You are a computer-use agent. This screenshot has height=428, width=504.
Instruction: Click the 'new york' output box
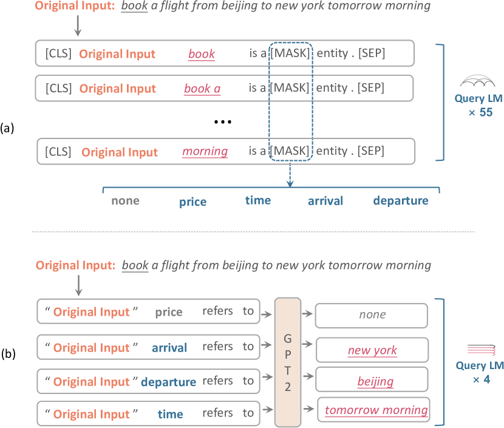372,350
